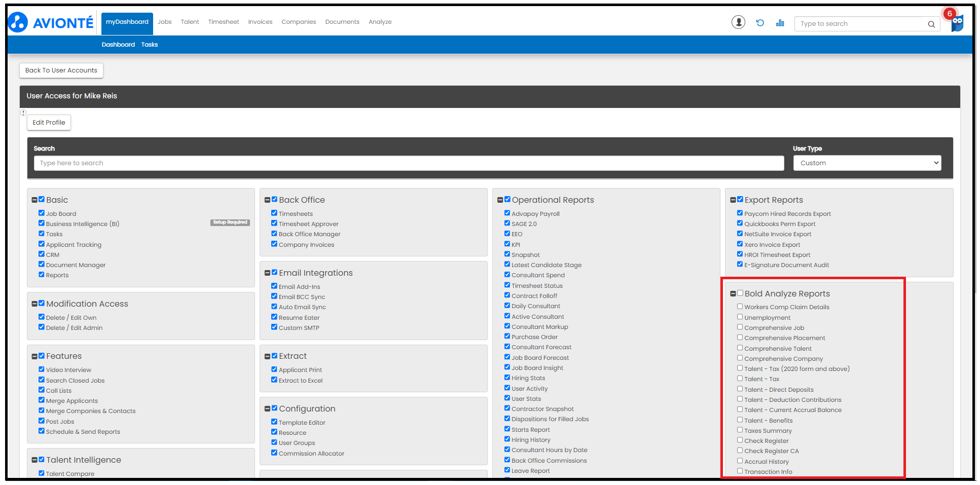The height and width of the screenshot is (485, 980).
Task: Open the User Type dropdown
Action: 867,163
